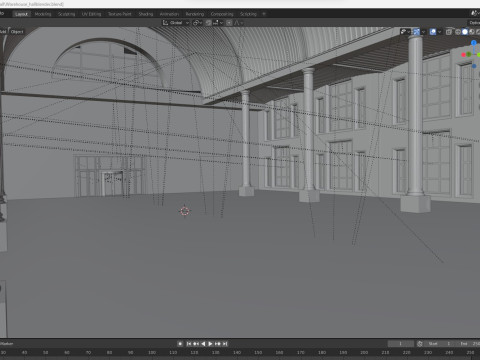Image resolution: width=480 pixels, height=360 pixels.
Task: Open the Animation workspace tab
Action: click(x=169, y=14)
